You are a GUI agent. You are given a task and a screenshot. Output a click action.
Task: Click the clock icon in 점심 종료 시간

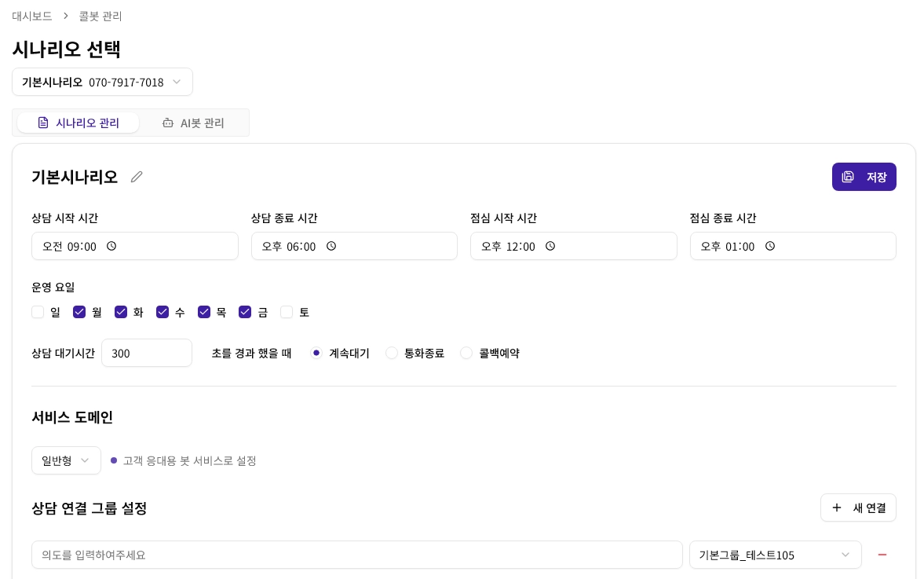point(770,246)
